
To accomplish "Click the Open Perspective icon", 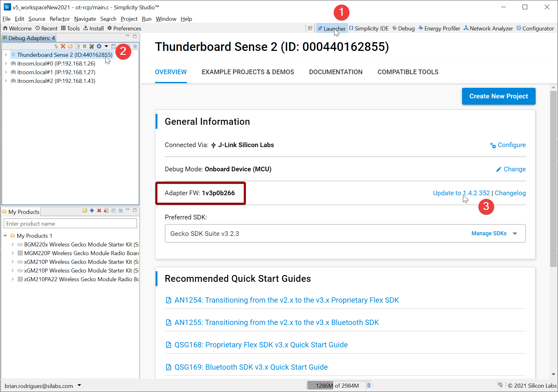I will click(x=310, y=28).
